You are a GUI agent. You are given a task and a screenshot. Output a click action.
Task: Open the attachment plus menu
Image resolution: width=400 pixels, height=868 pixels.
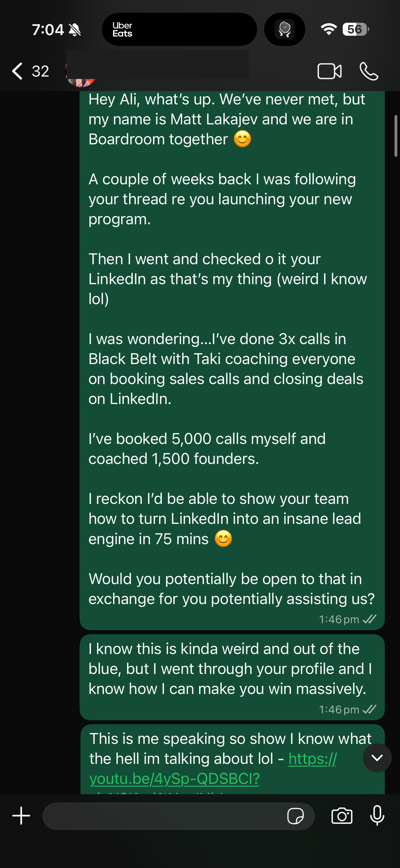(21, 816)
